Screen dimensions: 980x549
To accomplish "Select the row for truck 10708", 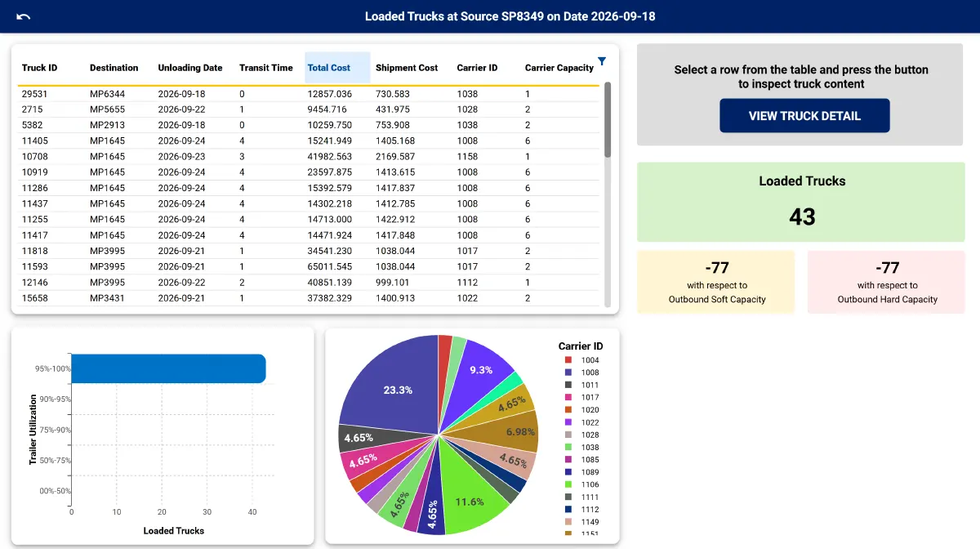I will click(x=310, y=157).
